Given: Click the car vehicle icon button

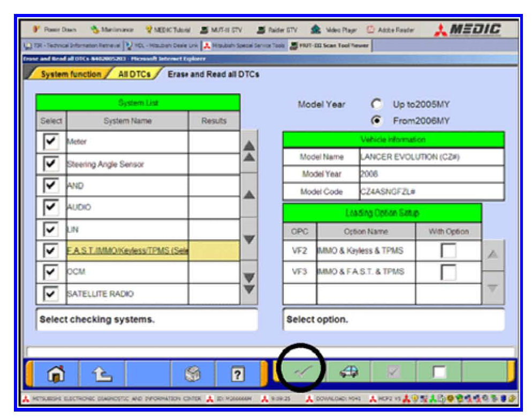Looking at the screenshot, I should point(348,372).
